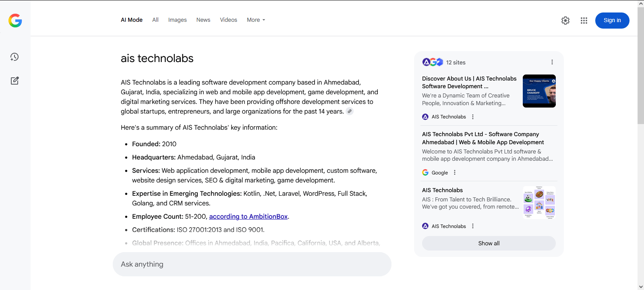This screenshot has height=290, width=644.
Task: Open options dots for first AIS Technolabs source
Action: pyautogui.click(x=473, y=117)
